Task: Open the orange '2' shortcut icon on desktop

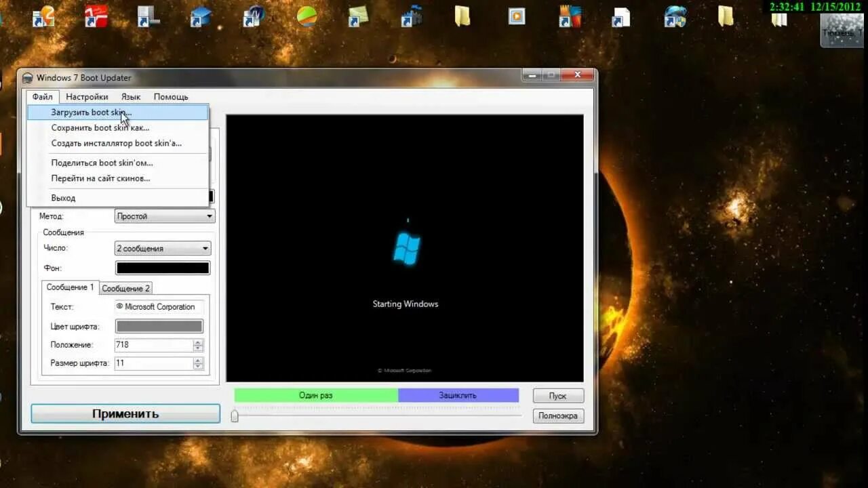Action: pyautogui.click(x=44, y=16)
